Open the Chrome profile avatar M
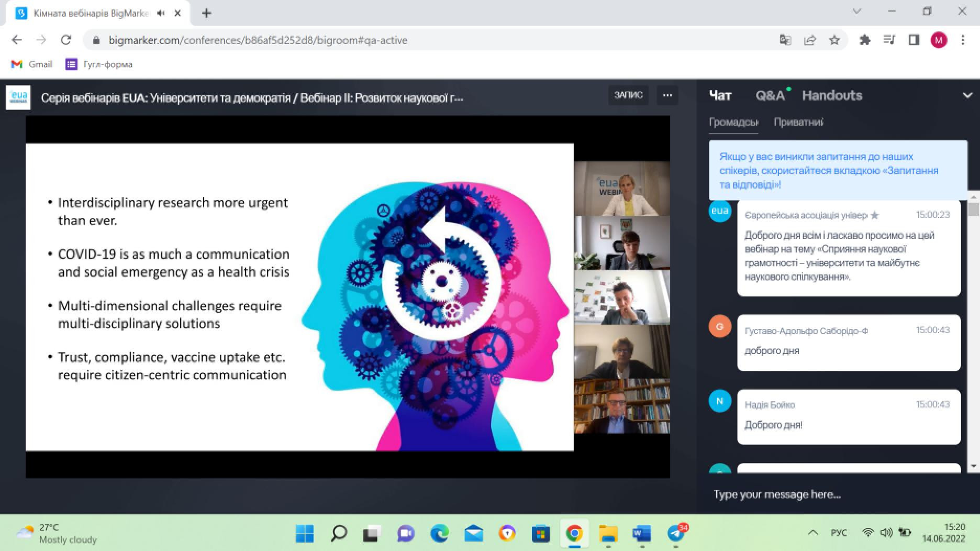The image size is (980, 551). click(x=939, y=40)
